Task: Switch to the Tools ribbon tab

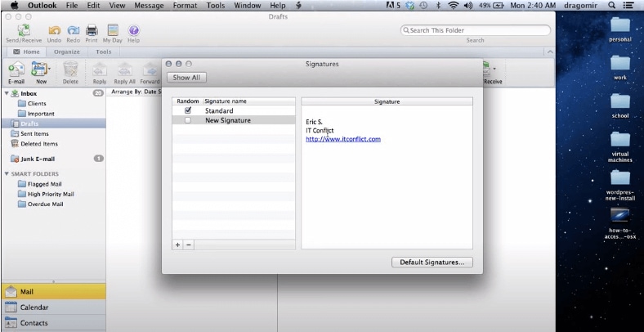Action: tap(104, 52)
